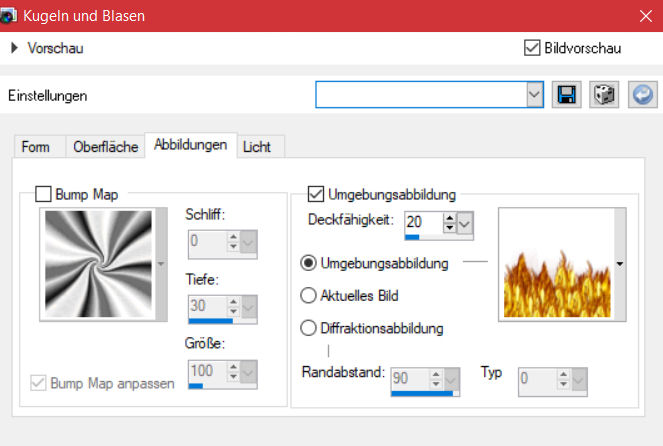Image resolution: width=663 pixels, height=446 pixels.
Task: Open the Bump Map texture picker arrow
Action: click(161, 264)
